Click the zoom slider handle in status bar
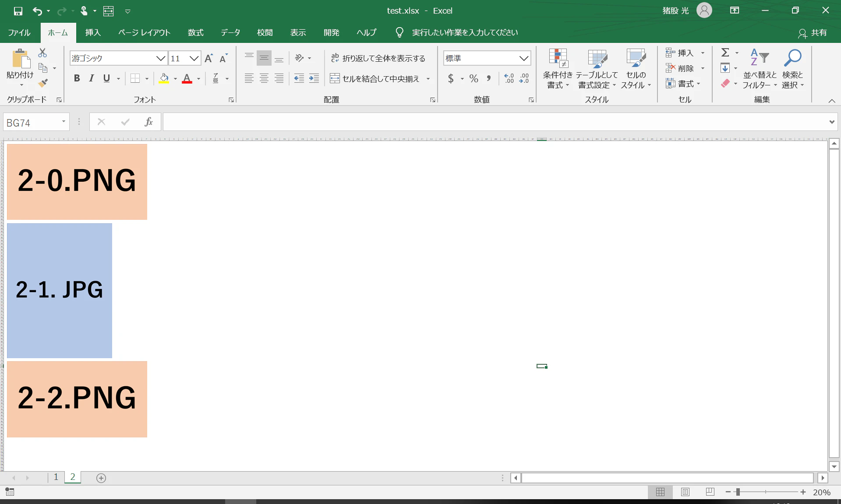Image resolution: width=841 pixels, height=504 pixels. 738,492
